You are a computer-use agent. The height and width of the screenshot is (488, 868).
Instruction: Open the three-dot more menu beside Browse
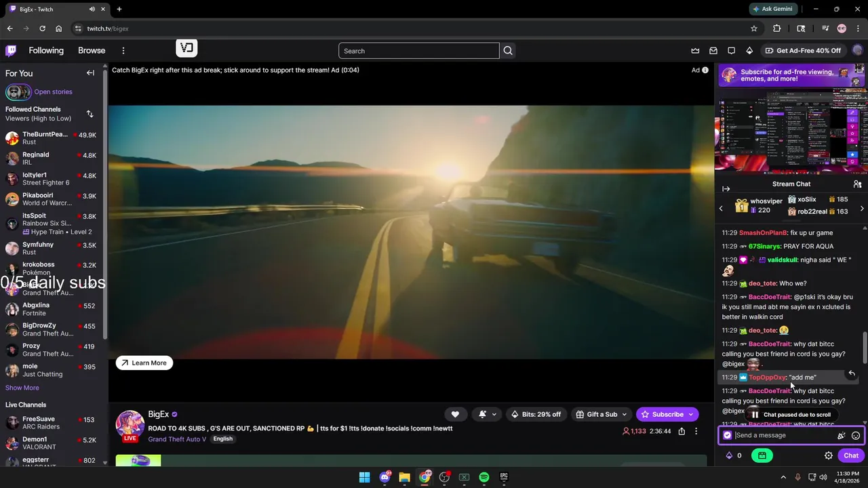point(123,51)
